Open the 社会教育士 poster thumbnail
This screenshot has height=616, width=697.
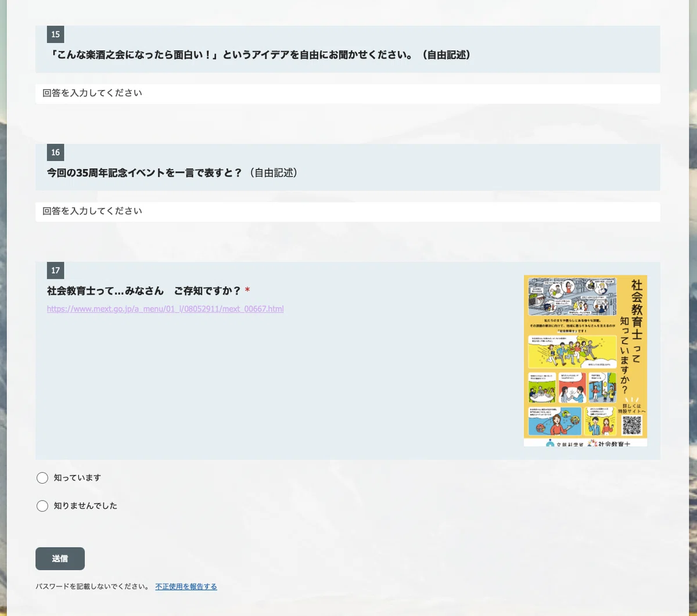point(585,361)
